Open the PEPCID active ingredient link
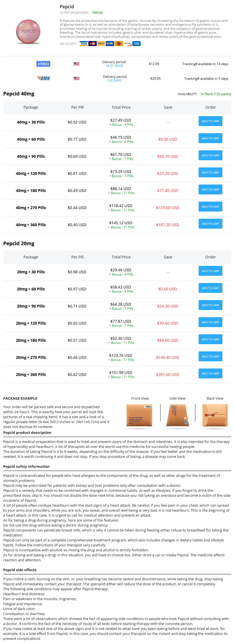 pos(98,13)
